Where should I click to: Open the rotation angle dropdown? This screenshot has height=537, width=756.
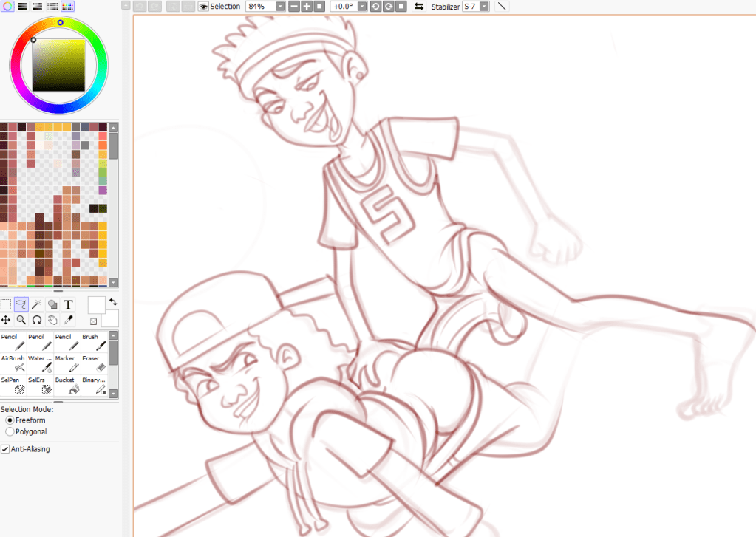(x=361, y=7)
